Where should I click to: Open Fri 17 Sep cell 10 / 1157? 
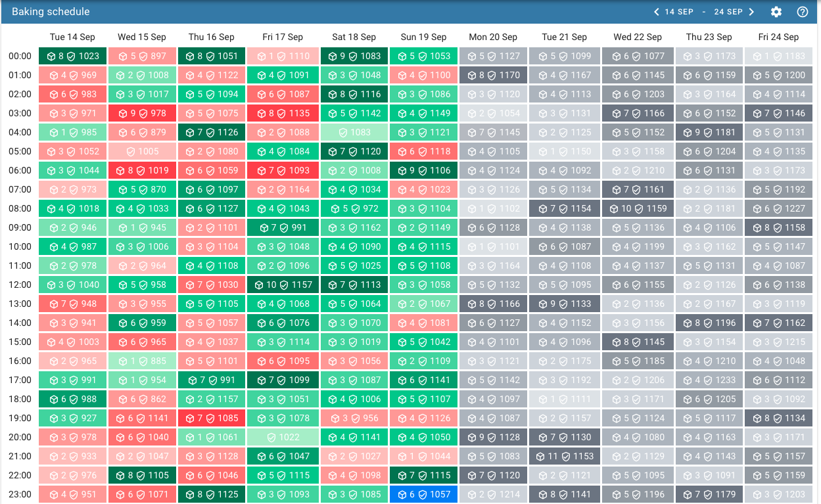(x=283, y=285)
